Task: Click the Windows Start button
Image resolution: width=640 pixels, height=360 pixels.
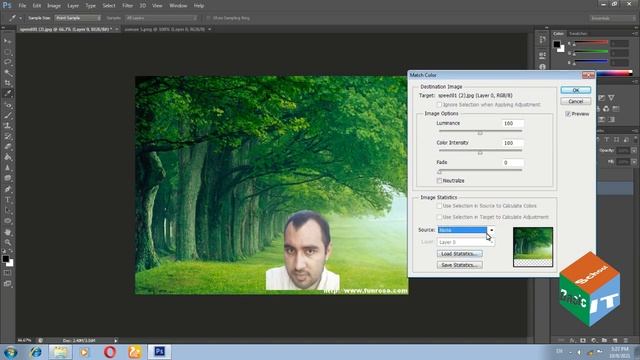Action: (x=10, y=352)
